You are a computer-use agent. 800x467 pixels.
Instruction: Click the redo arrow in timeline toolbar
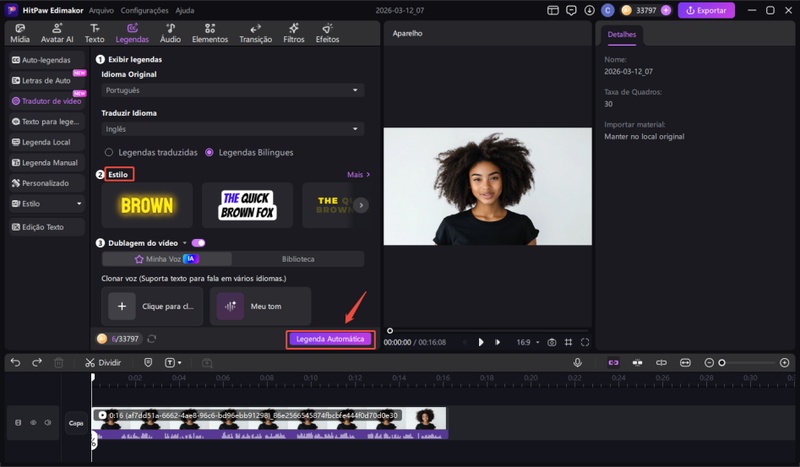pos(37,362)
